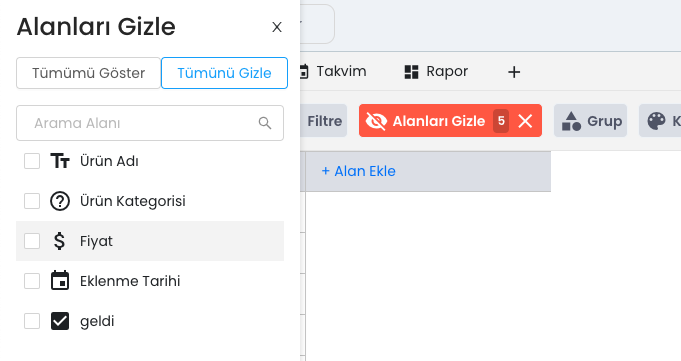This screenshot has height=361, width=681.
Task: Tick the Ürün Adı checkbox
Action: coord(32,161)
